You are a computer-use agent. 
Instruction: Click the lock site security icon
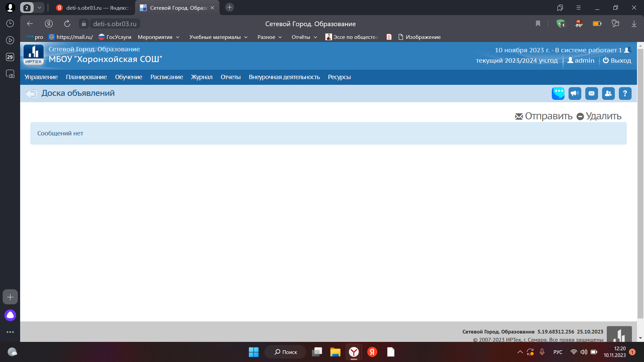pos(84,23)
